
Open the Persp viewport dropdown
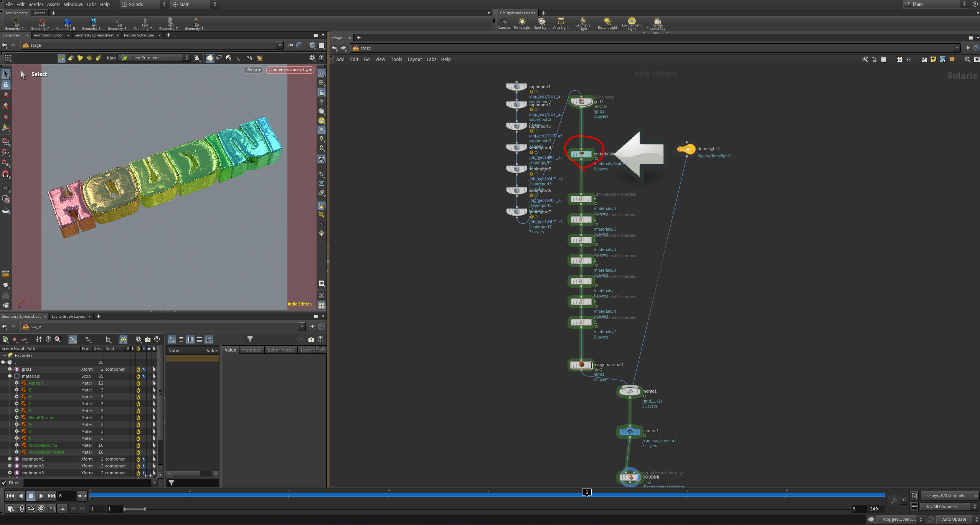[x=253, y=70]
